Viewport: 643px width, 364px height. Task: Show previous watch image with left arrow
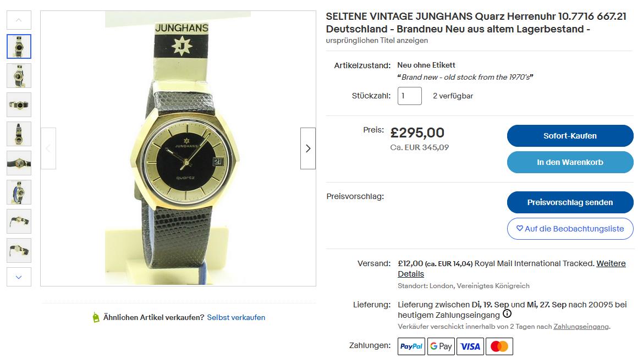pyautogui.click(x=48, y=148)
